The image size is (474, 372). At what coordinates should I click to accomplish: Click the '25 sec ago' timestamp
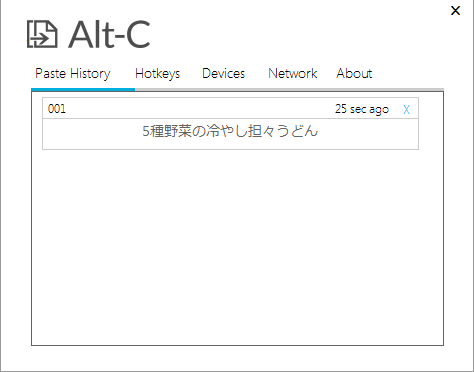pos(362,109)
